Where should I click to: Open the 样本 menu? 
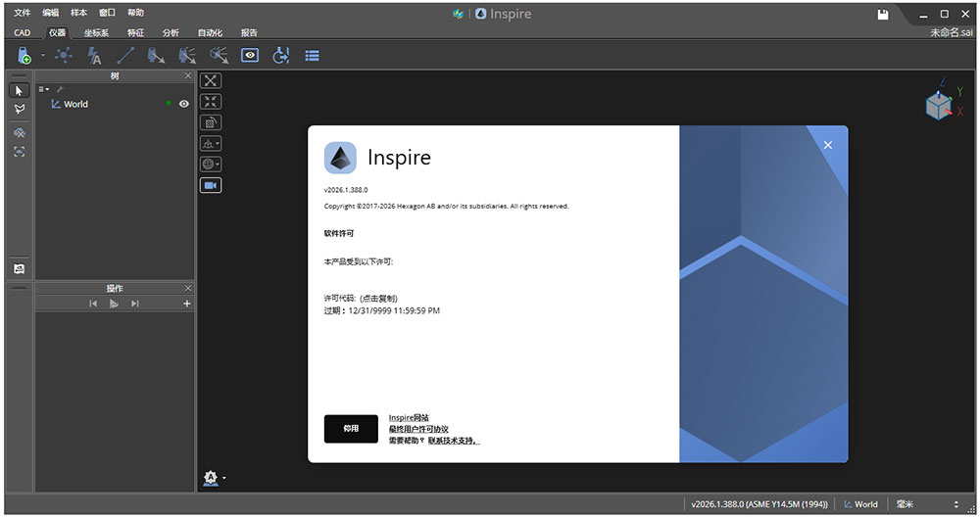pos(78,13)
